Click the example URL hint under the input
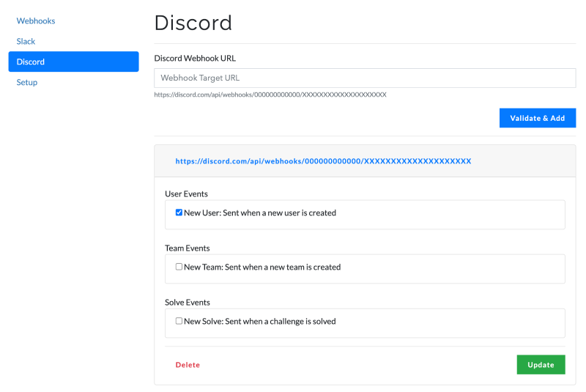 [x=270, y=95]
